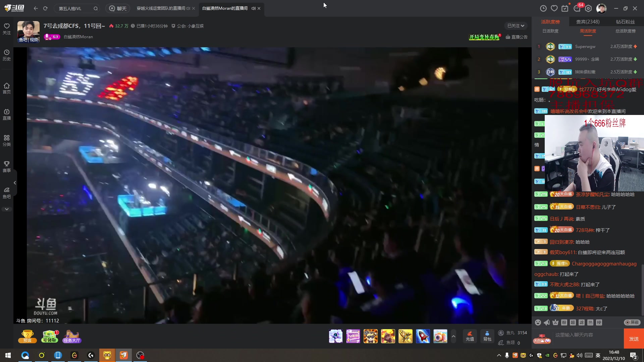
Task: Switch to the 钻石粉丝 tab
Action: pos(625,22)
